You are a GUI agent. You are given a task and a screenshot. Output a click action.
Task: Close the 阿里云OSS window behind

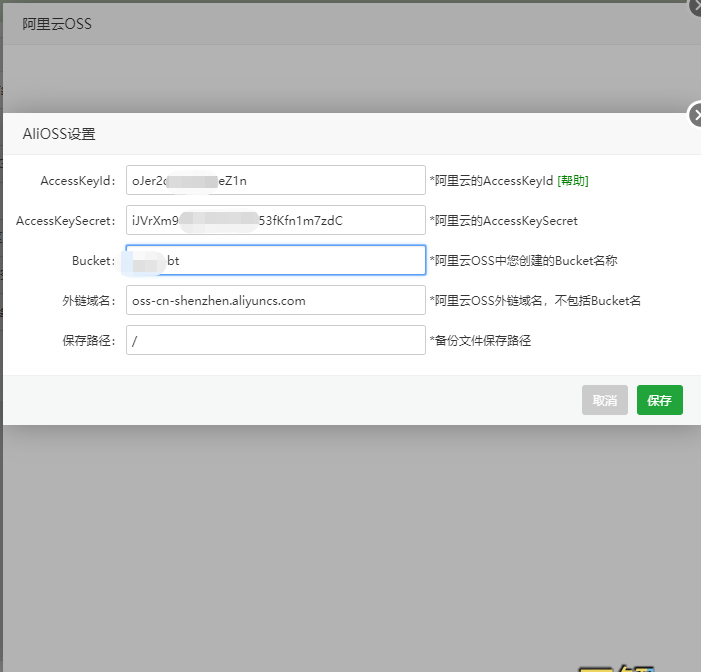tap(696, 6)
